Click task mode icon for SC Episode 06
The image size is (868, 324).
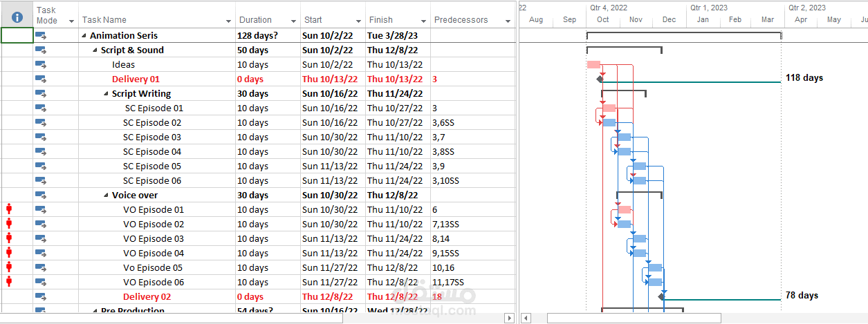click(41, 180)
